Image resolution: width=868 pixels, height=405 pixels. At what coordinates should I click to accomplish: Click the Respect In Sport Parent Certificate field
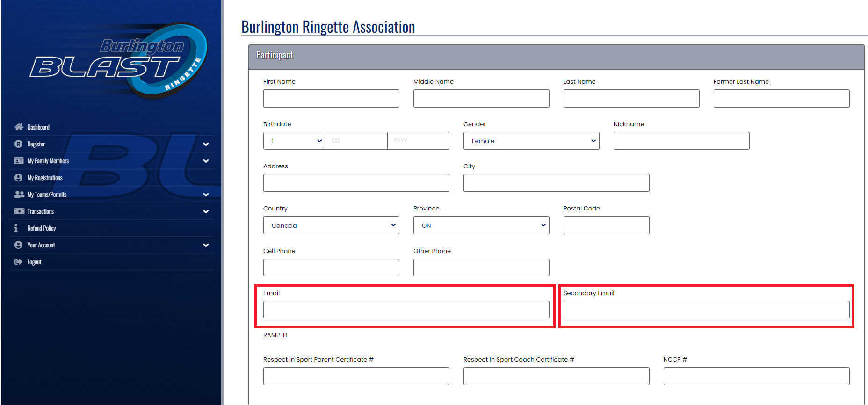356,376
